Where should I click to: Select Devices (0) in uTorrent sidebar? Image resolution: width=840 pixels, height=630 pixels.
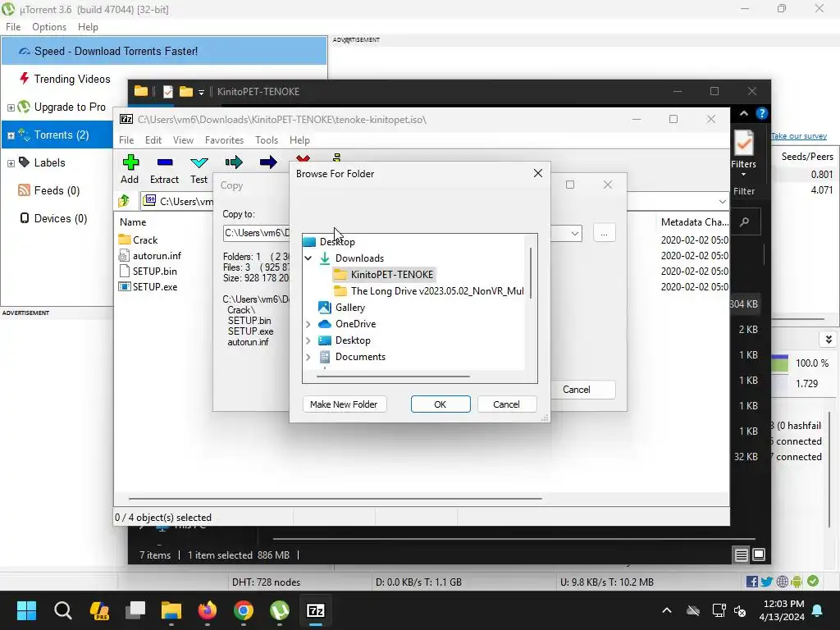tap(60, 218)
